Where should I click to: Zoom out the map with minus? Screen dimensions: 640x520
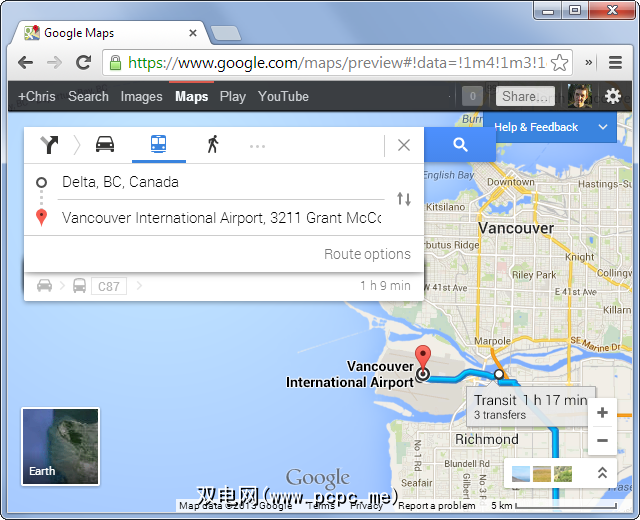click(602, 441)
